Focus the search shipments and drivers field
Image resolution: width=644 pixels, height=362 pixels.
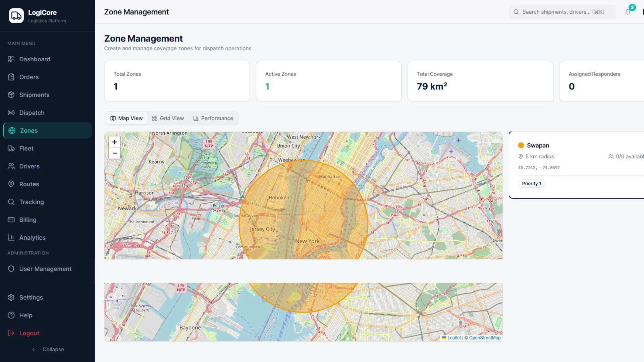coord(562,12)
